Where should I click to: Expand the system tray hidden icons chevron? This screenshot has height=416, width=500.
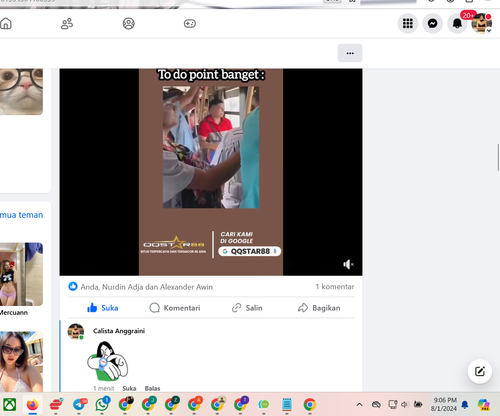[x=359, y=405]
